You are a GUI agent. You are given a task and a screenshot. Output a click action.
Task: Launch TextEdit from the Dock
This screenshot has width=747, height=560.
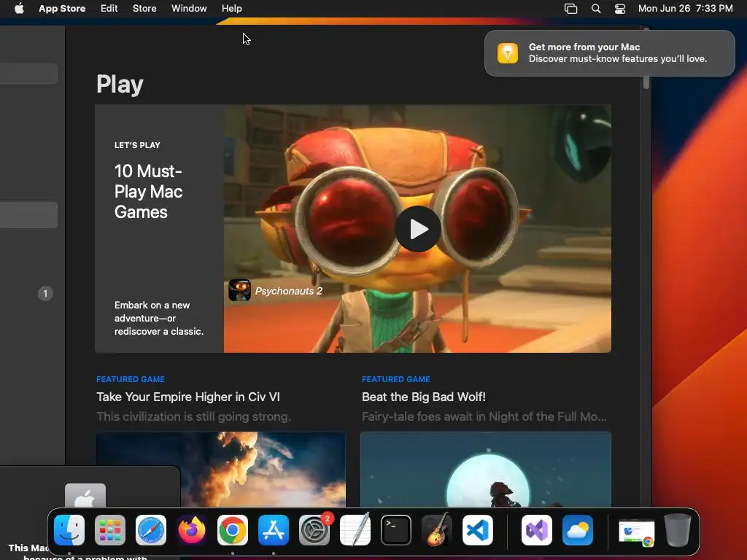point(355,529)
